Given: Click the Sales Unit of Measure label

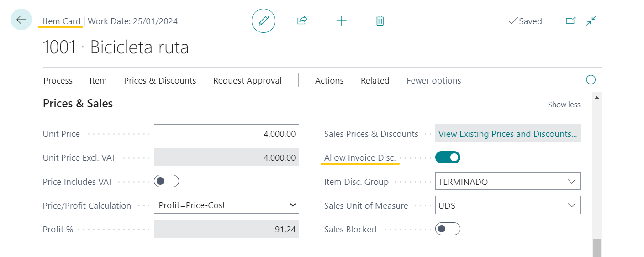Looking at the screenshot, I should pos(366,205).
